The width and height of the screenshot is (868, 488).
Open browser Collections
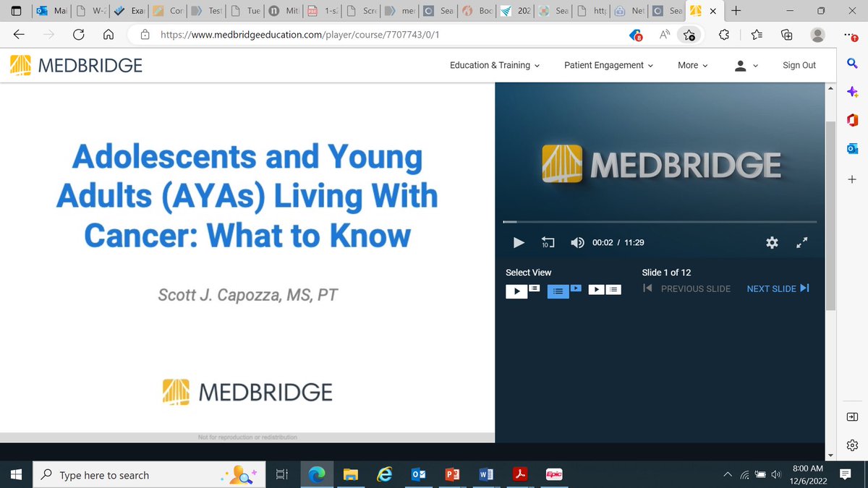[x=787, y=35]
